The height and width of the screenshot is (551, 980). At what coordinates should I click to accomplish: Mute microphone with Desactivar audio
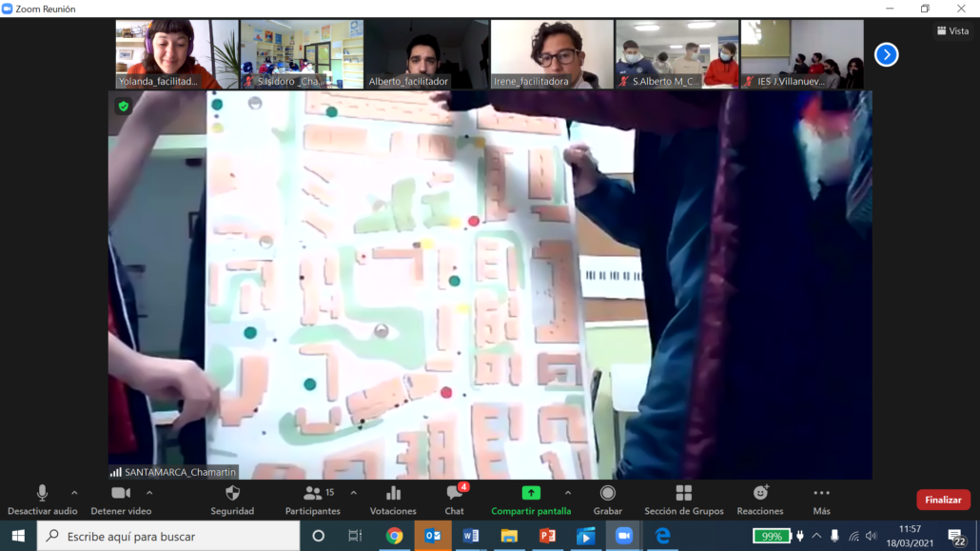pyautogui.click(x=42, y=493)
